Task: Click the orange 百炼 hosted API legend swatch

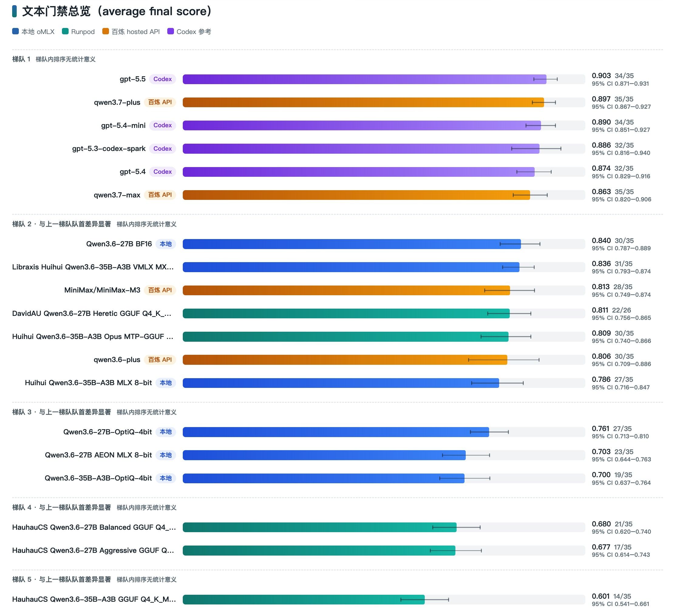Action: 106,31
